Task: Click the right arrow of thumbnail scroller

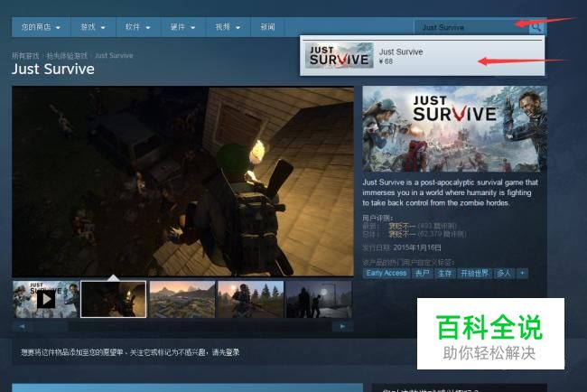Action: [342, 326]
